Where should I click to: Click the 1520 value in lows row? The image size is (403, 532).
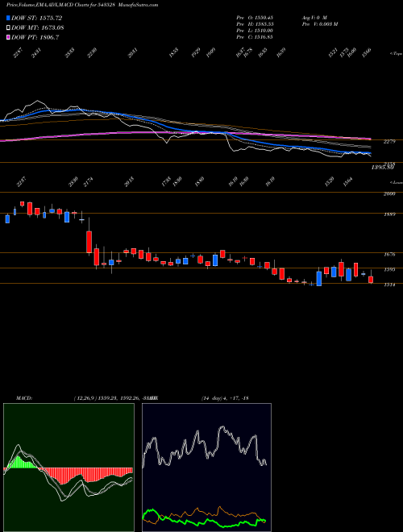[x=330, y=182]
